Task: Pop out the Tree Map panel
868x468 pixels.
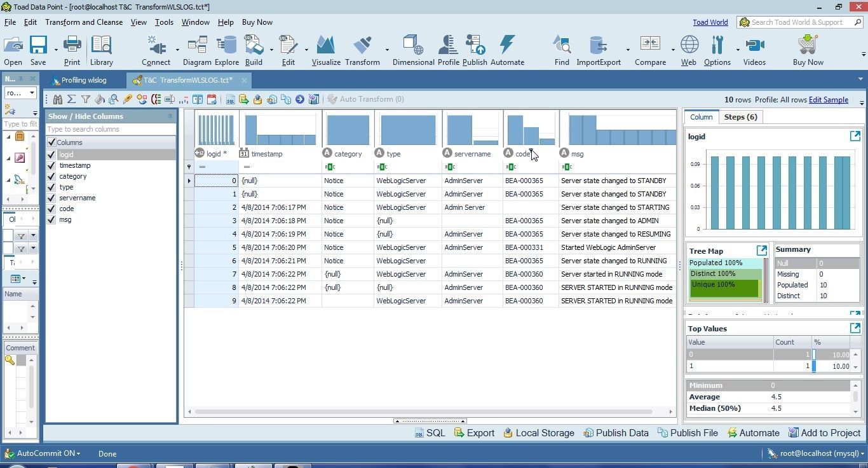Action: 761,251
